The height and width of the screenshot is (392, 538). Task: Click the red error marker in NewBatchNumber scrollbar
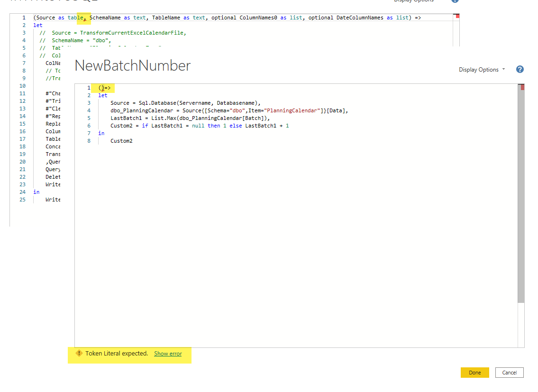click(x=522, y=87)
